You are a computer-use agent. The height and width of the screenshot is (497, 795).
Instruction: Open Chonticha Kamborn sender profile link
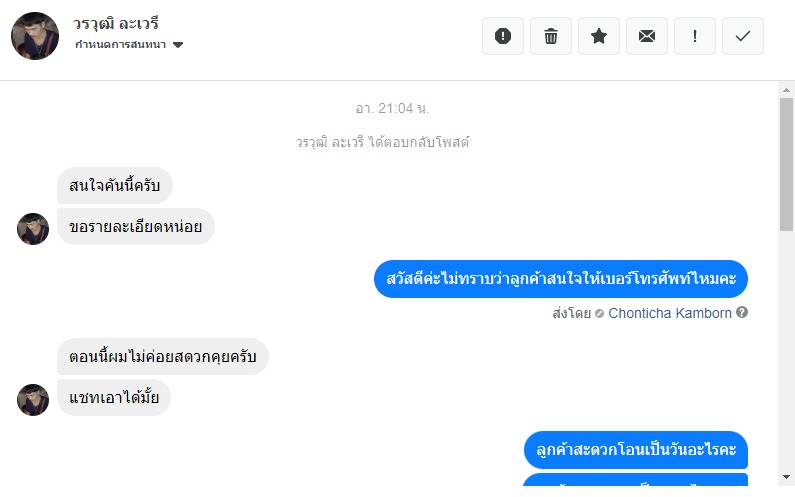point(669,313)
